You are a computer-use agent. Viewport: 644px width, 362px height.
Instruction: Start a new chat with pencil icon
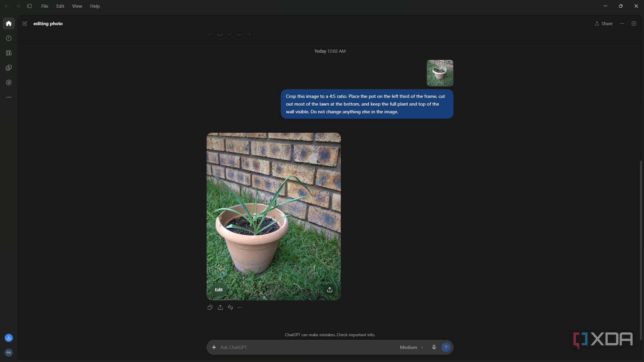[25, 23]
